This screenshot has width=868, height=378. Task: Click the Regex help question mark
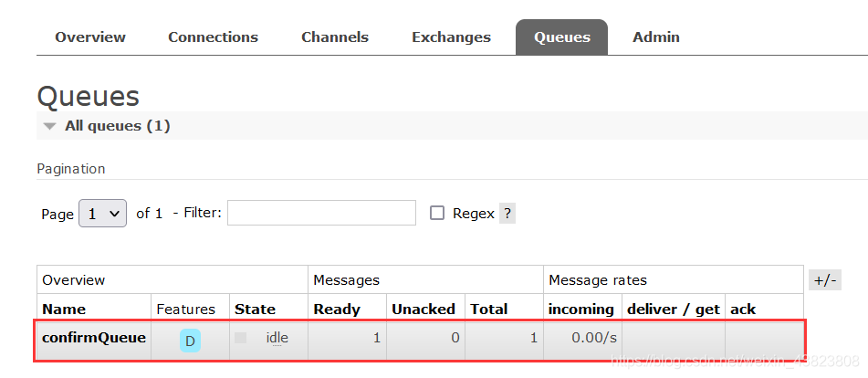(507, 214)
